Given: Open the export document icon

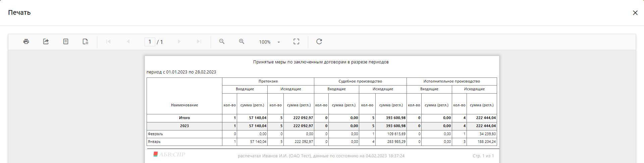Looking at the screenshot, I should point(46,42).
